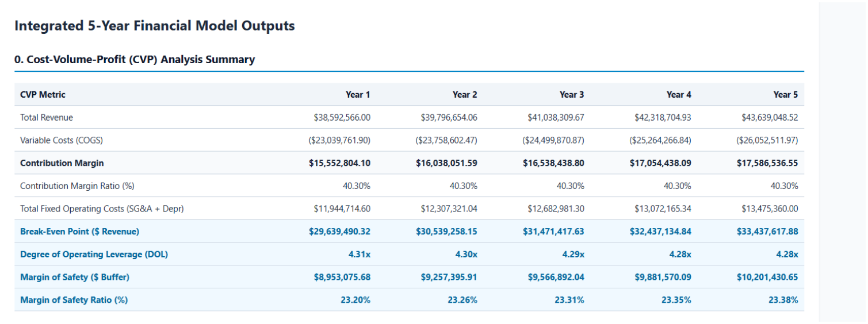Click margin of safety $9,881,570.09

663,277
